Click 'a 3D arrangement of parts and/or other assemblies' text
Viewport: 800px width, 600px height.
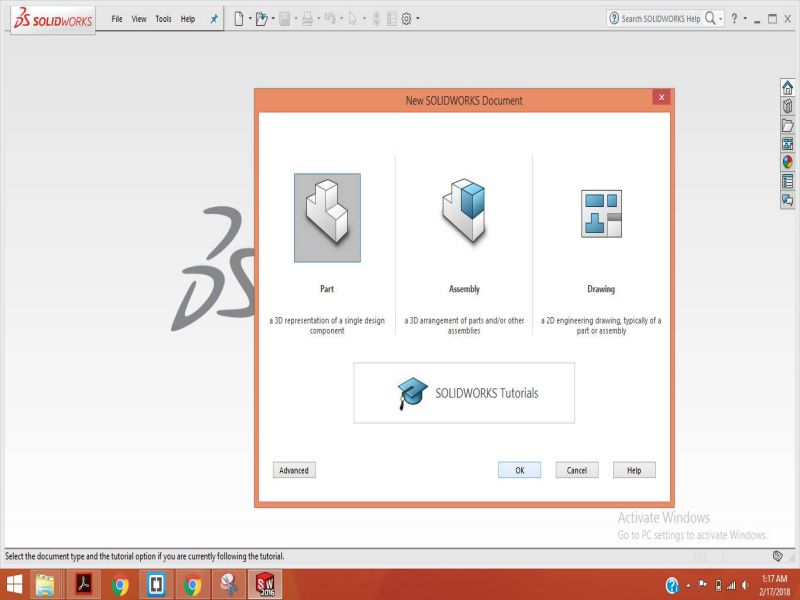pos(464,326)
